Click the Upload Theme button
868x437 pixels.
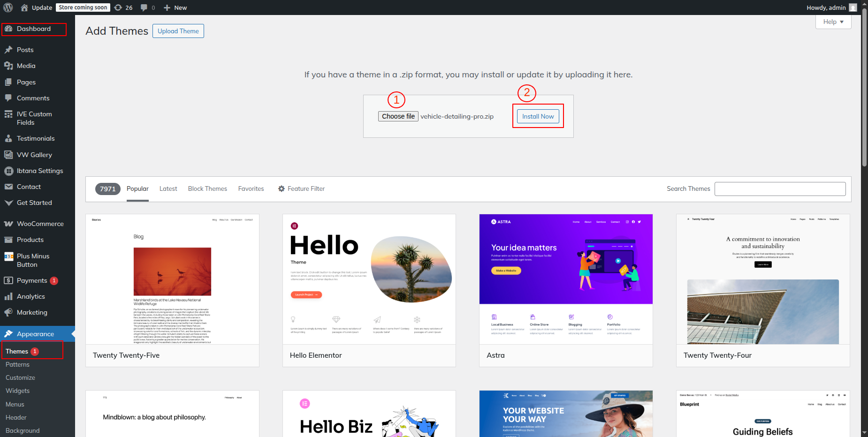[178, 31]
